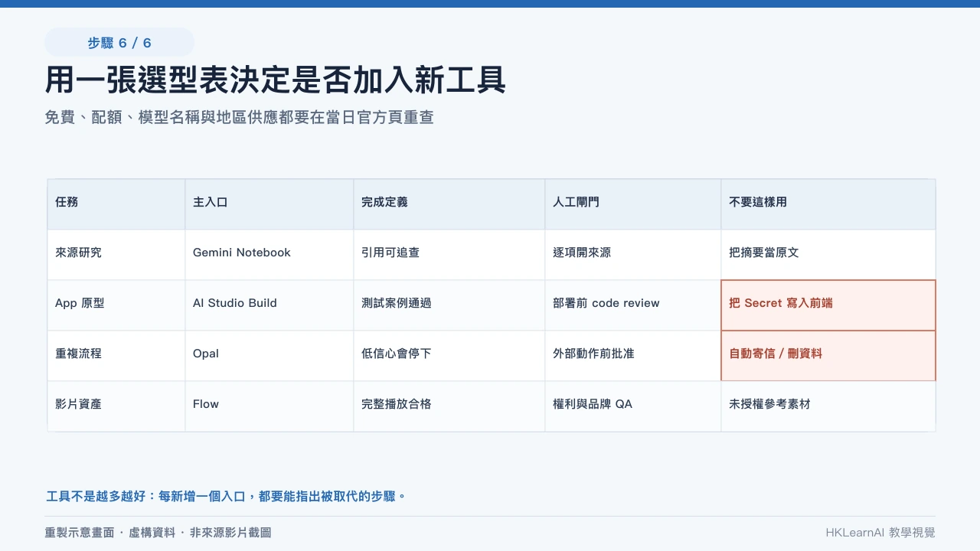Click the 任務 column header
This screenshot has width=980, height=551.
116,204
